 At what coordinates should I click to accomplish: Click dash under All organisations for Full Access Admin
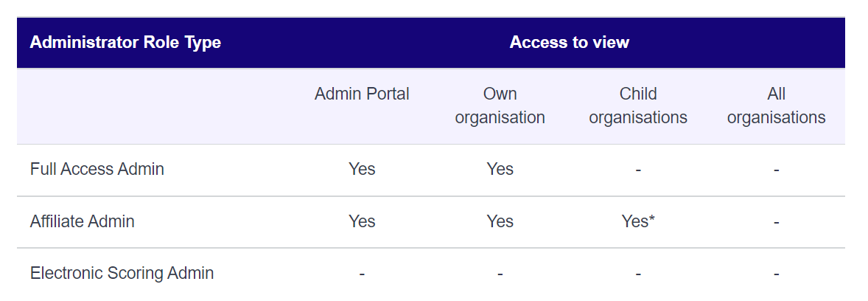(x=776, y=170)
